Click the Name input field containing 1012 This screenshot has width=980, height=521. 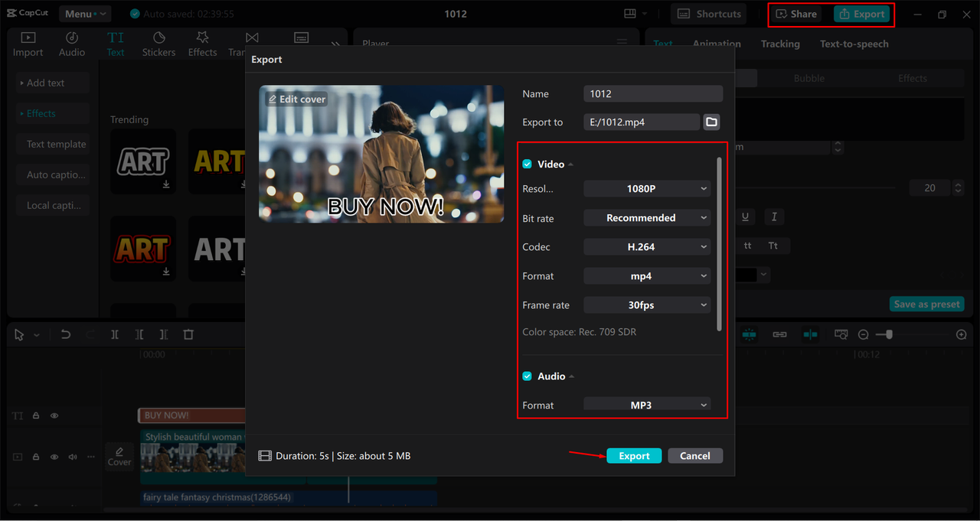point(653,93)
